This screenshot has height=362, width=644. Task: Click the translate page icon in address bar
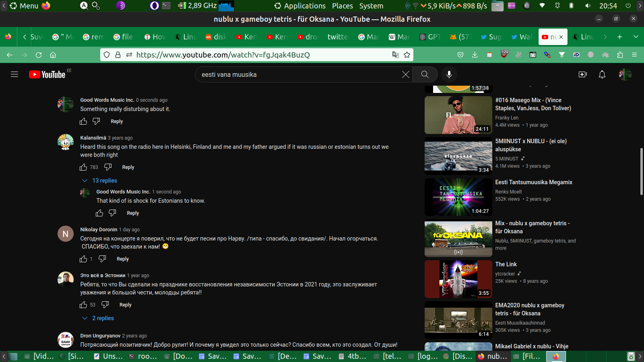396,55
